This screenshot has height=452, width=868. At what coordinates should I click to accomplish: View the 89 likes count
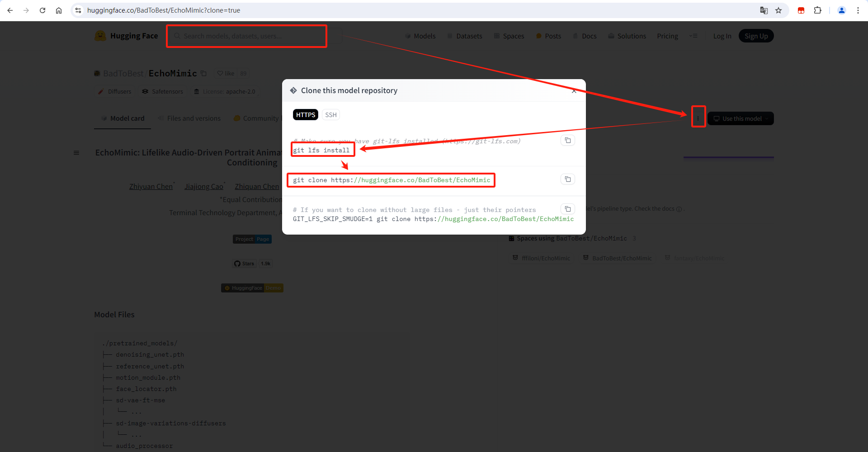243,73
